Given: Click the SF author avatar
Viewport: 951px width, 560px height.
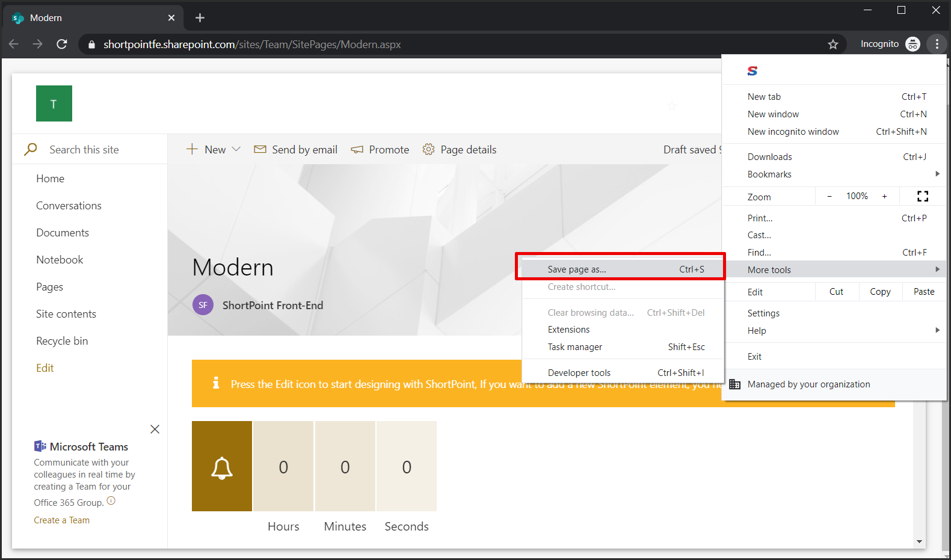Looking at the screenshot, I should pyautogui.click(x=203, y=305).
